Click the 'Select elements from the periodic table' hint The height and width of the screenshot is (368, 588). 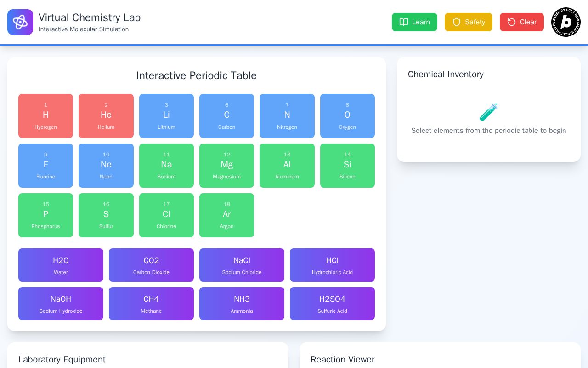pyautogui.click(x=489, y=131)
